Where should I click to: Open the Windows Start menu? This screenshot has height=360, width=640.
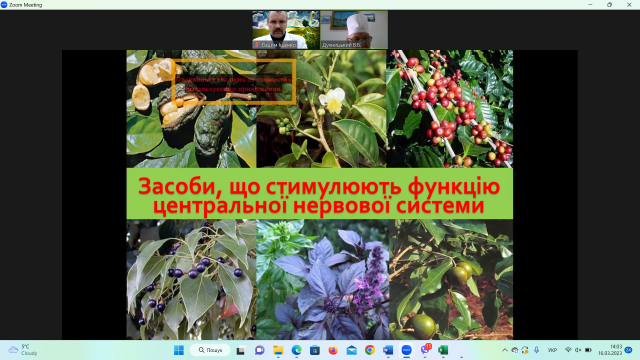(x=179, y=350)
